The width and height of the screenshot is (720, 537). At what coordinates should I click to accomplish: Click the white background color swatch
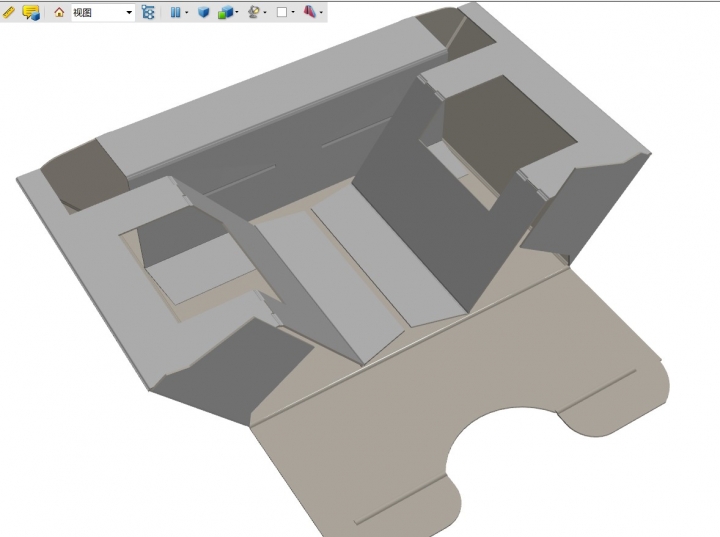pyautogui.click(x=281, y=12)
